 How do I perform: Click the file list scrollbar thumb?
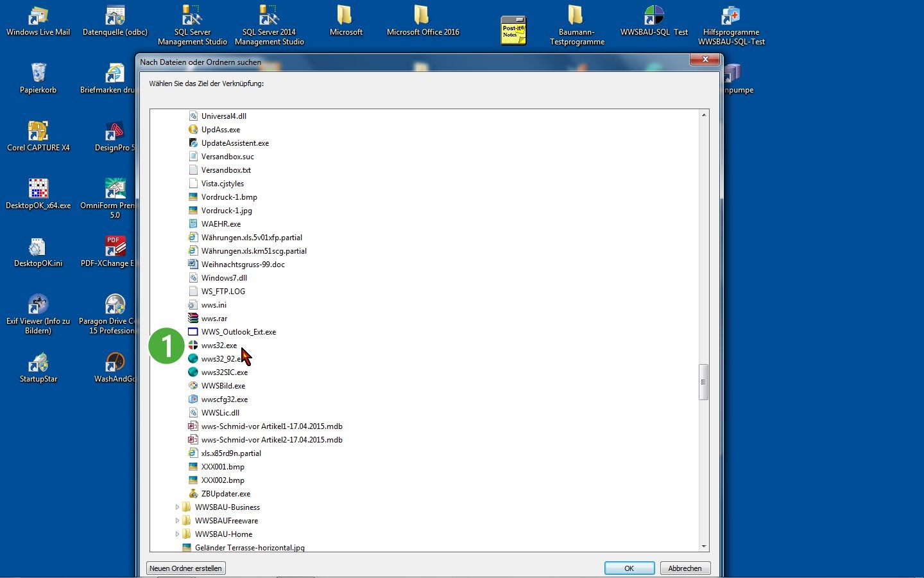tap(703, 382)
